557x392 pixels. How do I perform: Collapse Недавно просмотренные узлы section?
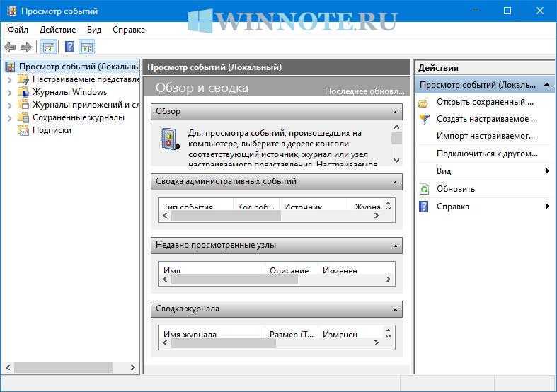(395, 246)
